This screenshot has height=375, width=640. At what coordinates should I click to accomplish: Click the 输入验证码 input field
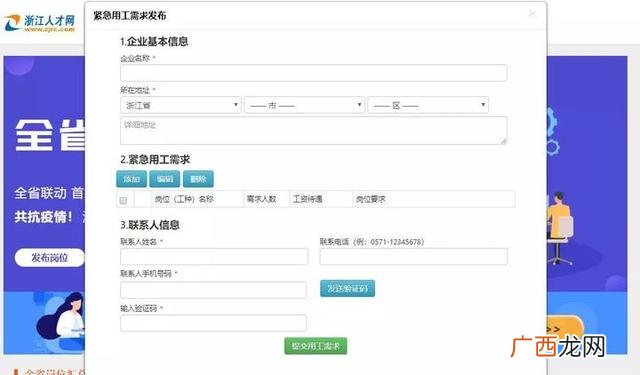tap(213, 323)
